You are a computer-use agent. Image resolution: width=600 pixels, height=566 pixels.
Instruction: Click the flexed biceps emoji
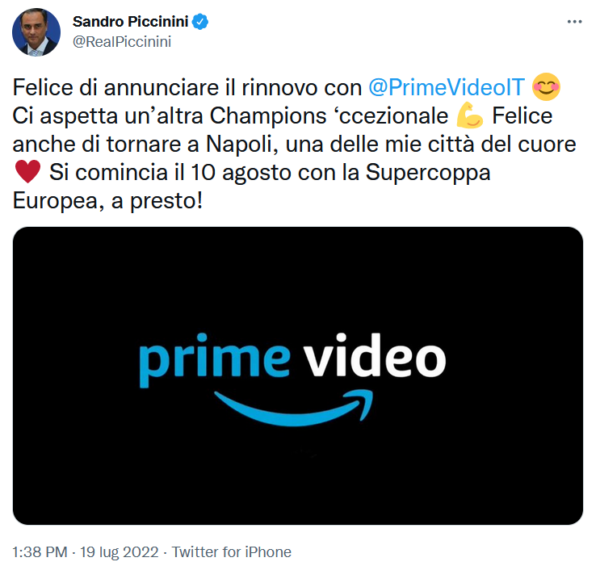tap(470, 115)
